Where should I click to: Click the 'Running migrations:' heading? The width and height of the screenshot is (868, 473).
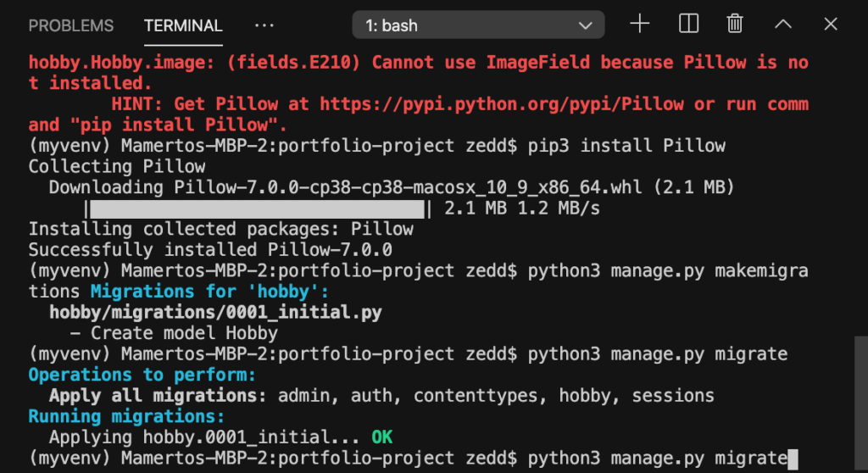pyautogui.click(x=126, y=416)
